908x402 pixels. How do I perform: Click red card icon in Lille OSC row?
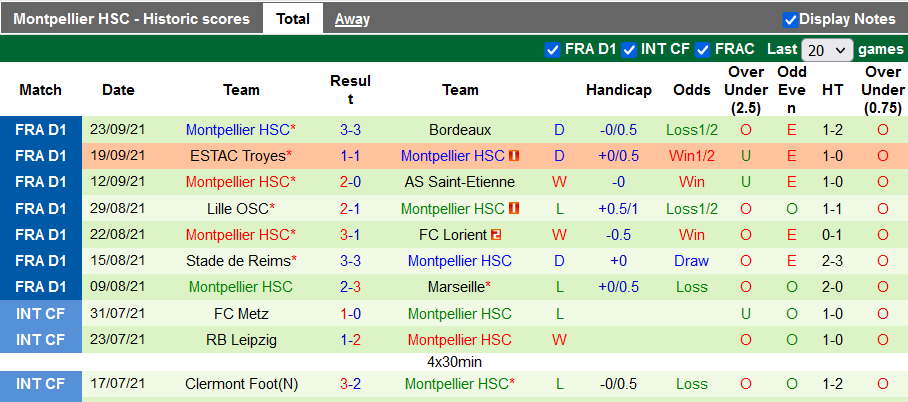515,208
